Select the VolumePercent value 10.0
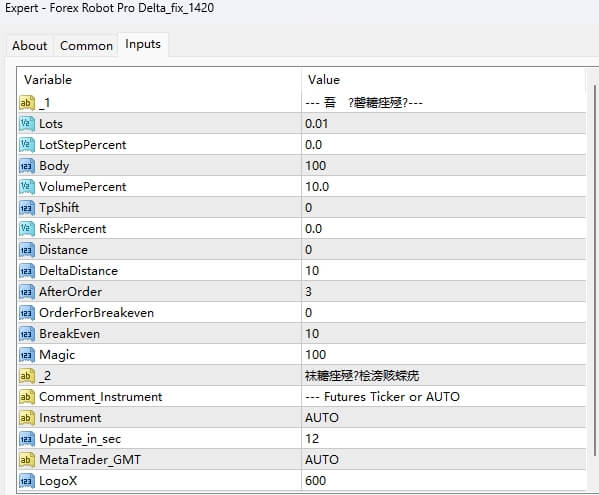Viewport: 599px width, 495px height. [x=317, y=187]
